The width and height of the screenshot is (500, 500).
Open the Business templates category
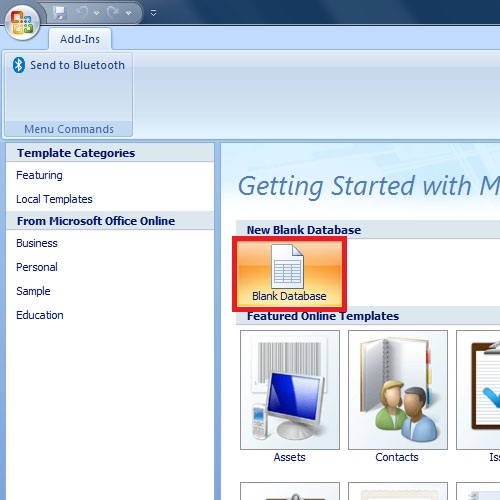[x=37, y=243]
